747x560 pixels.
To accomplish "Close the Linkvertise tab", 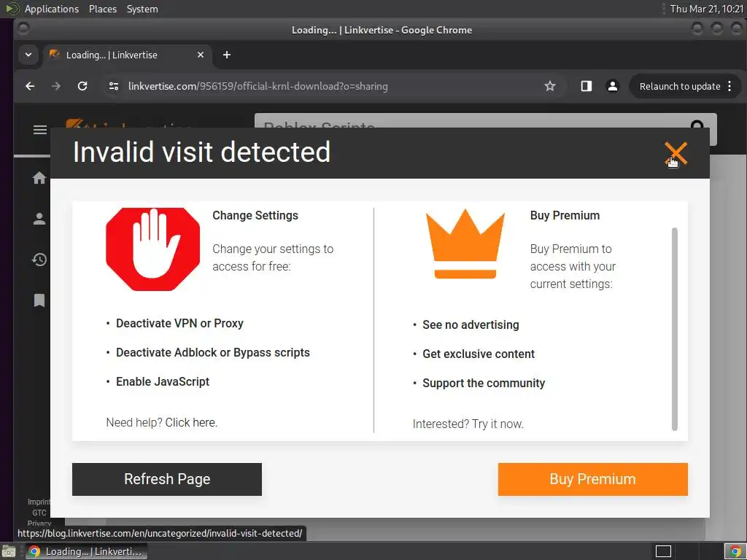I will click(201, 55).
